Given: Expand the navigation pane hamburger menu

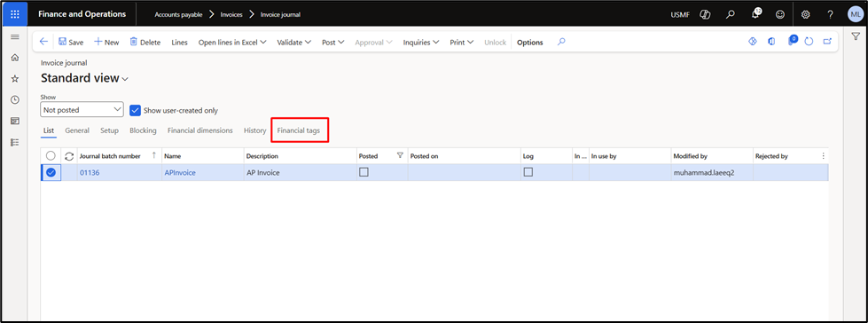Looking at the screenshot, I should tap(15, 37).
